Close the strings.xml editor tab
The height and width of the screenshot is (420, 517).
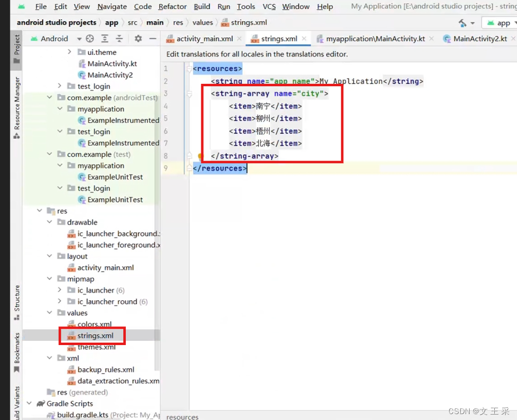pyautogui.click(x=304, y=39)
